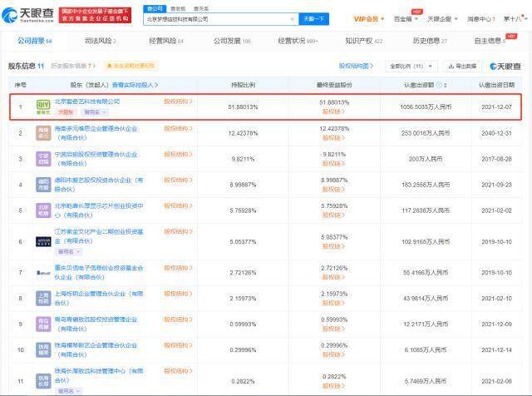
Task: Click the avatar icon of shareholder row 5
Action: click(43, 210)
